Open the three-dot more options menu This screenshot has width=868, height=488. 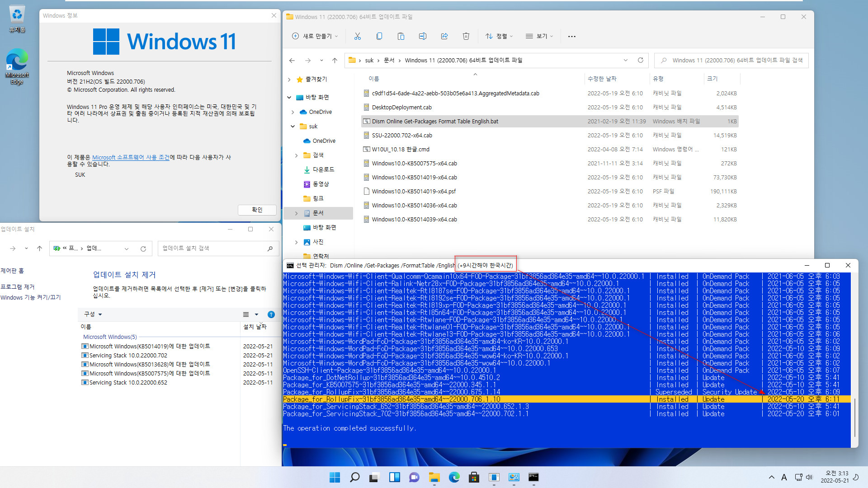click(x=572, y=36)
